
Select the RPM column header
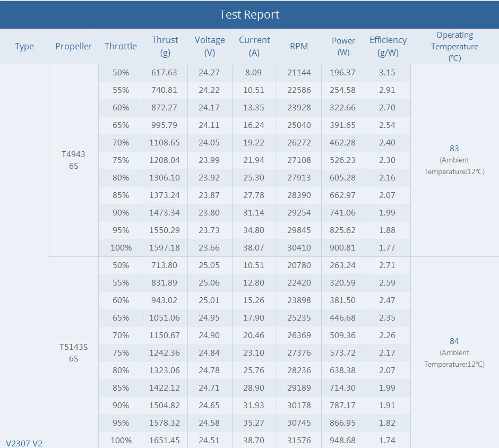pyautogui.click(x=299, y=46)
